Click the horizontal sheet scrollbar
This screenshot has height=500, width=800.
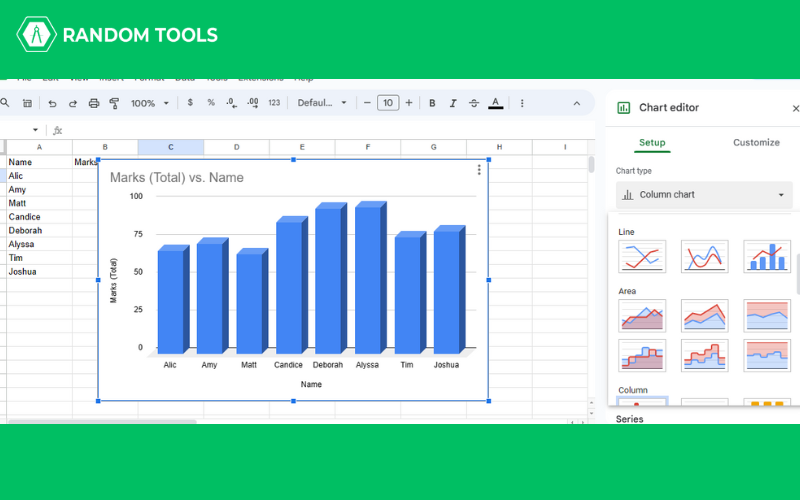102,422
